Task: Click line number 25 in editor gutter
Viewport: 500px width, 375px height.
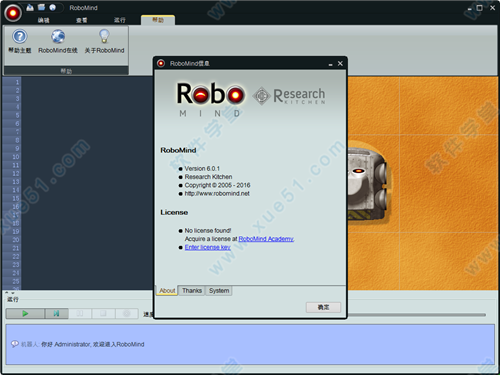Action: [x=16, y=281]
